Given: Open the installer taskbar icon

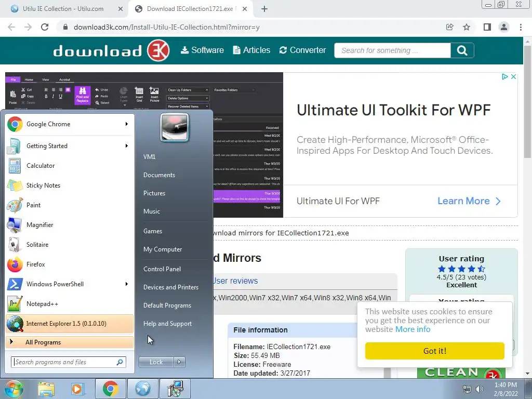Looking at the screenshot, I should click(x=176, y=389).
